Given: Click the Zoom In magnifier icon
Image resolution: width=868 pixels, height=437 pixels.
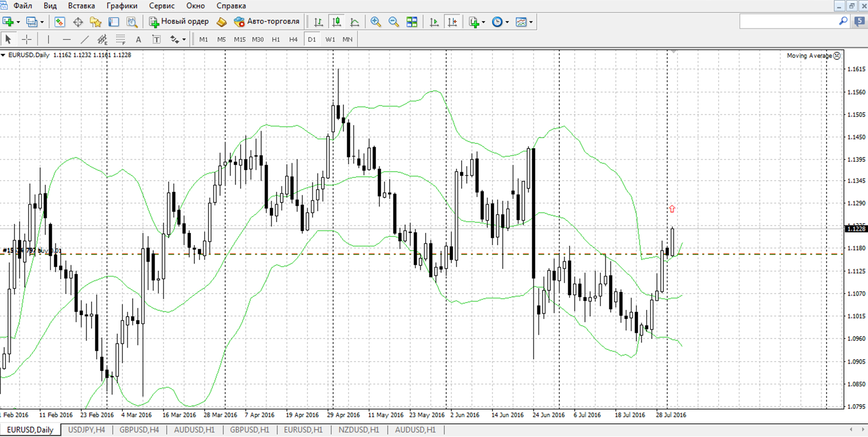Looking at the screenshot, I should (375, 22).
